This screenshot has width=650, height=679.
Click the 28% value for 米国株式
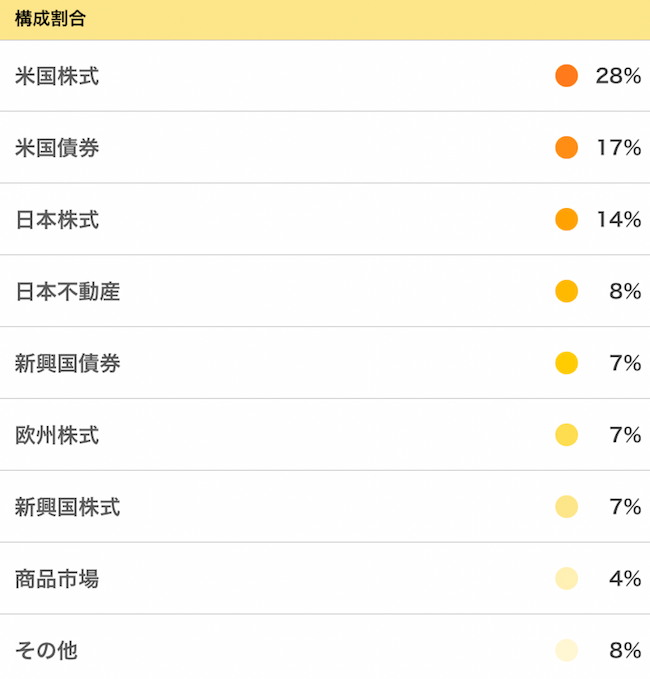[618, 76]
